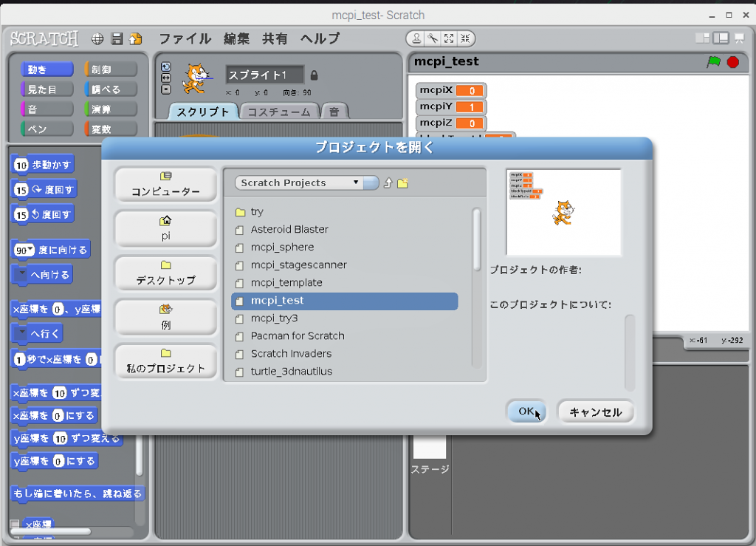Go up to parent folder icon

click(x=388, y=182)
